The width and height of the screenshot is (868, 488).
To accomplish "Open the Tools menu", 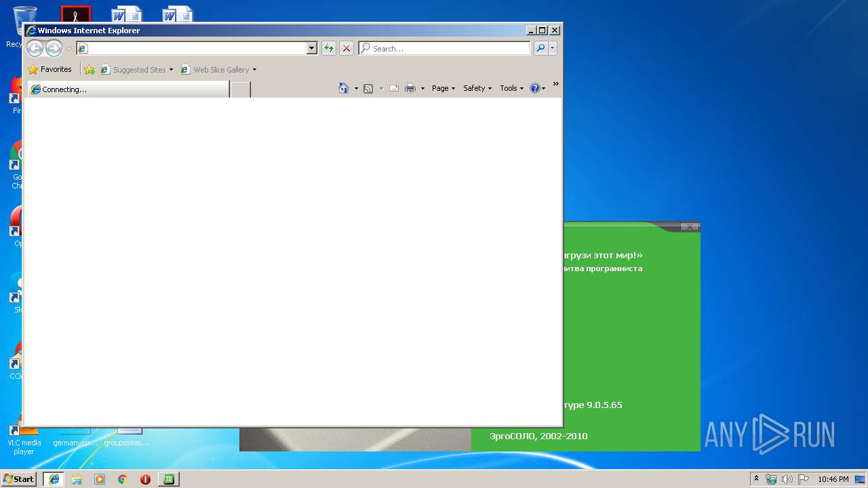I will coord(511,88).
